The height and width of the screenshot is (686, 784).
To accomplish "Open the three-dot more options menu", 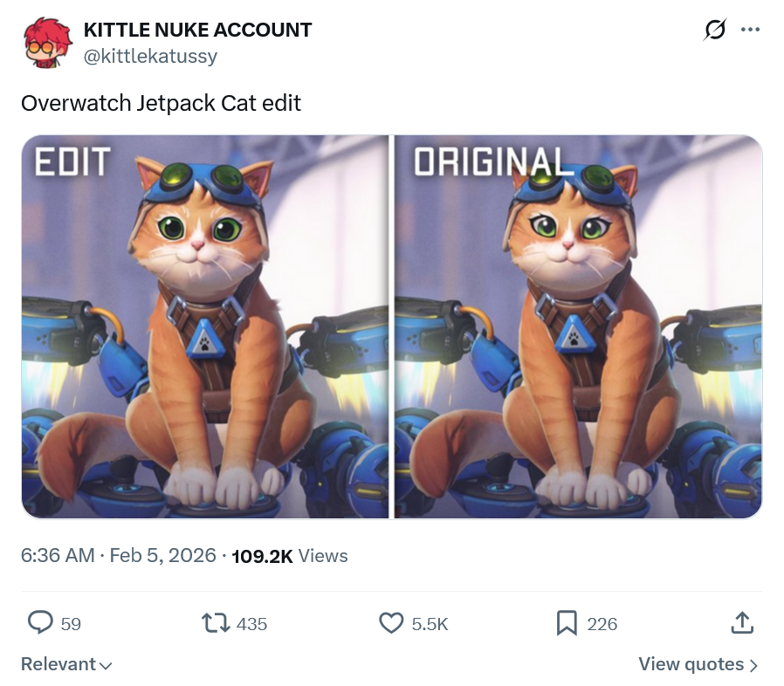I will (x=750, y=30).
